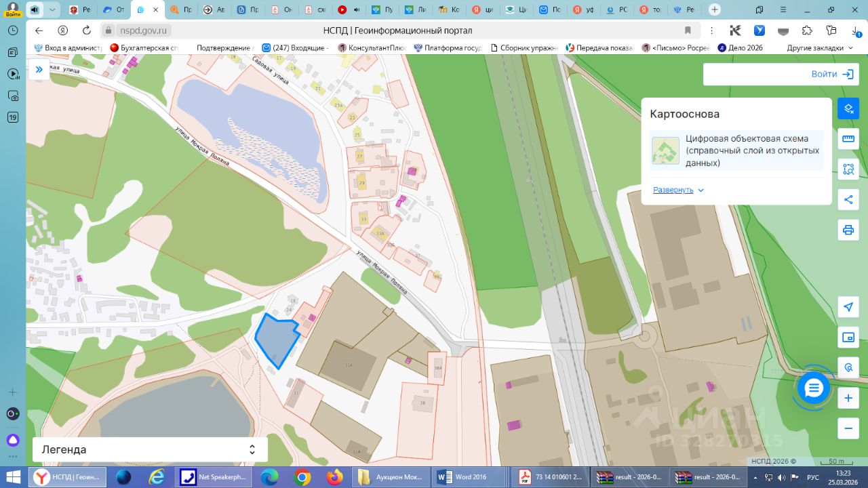Open the Легенда dropdown
The image size is (868, 488).
click(x=150, y=449)
